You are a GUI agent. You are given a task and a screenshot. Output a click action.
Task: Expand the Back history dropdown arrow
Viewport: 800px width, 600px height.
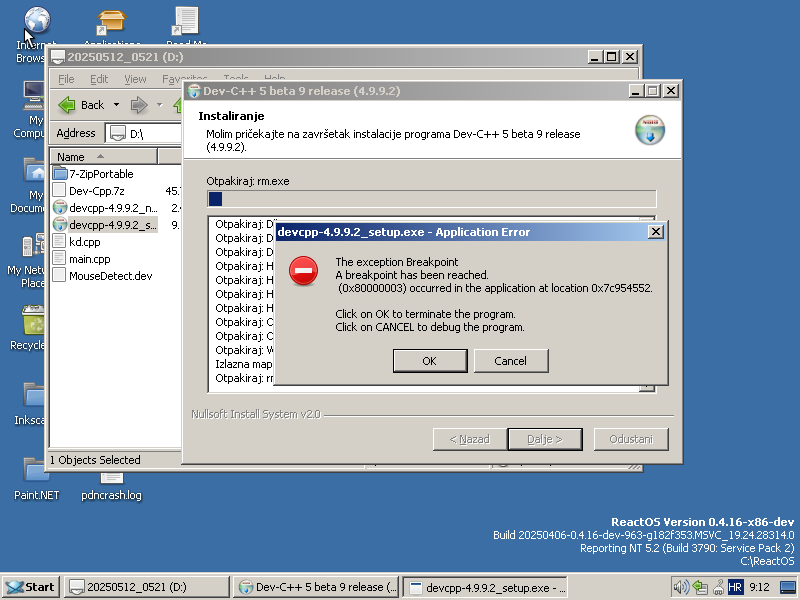[116, 105]
